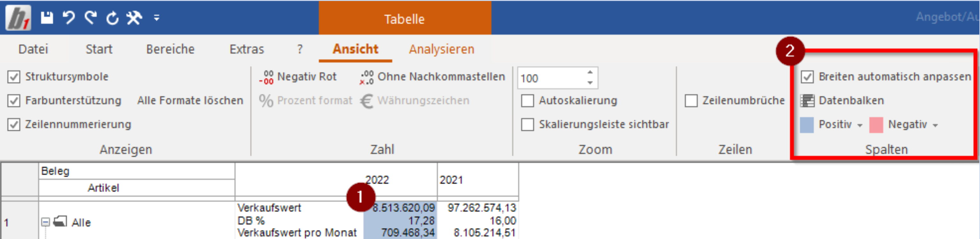Screen dimensions: 980x239
Task: Expand the quick access toolbar dropdown arrow
Action: [156, 18]
